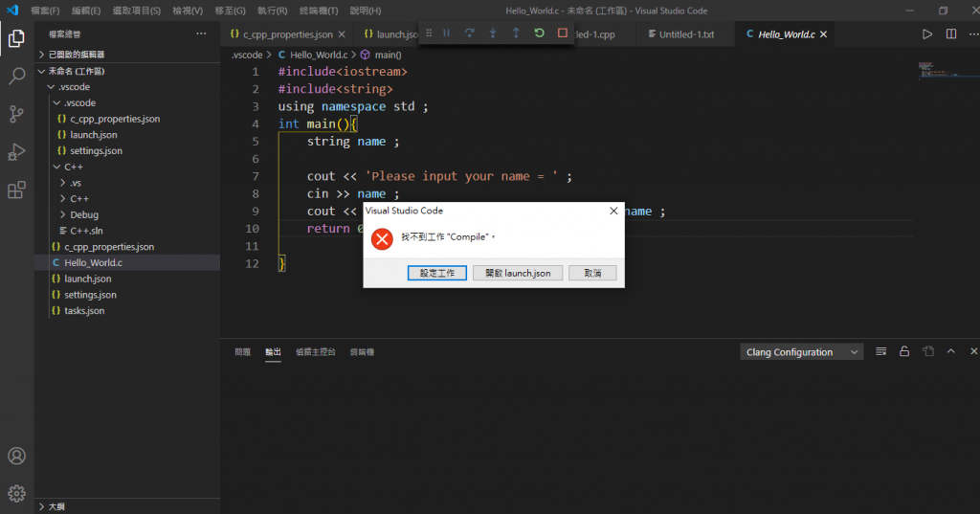Close the bottom panel
Screen dimensions: 980x514
(973, 351)
